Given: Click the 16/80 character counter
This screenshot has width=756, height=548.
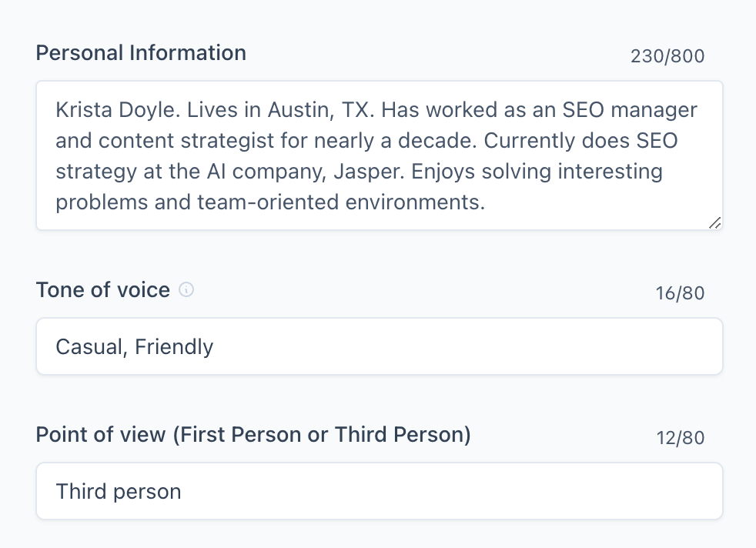Looking at the screenshot, I should pos(680,292).
